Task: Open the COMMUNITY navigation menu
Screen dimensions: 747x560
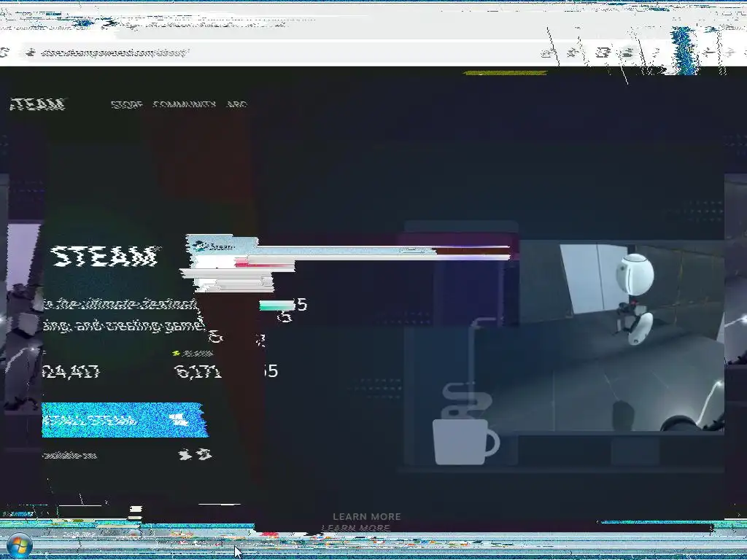Action: 184,104
